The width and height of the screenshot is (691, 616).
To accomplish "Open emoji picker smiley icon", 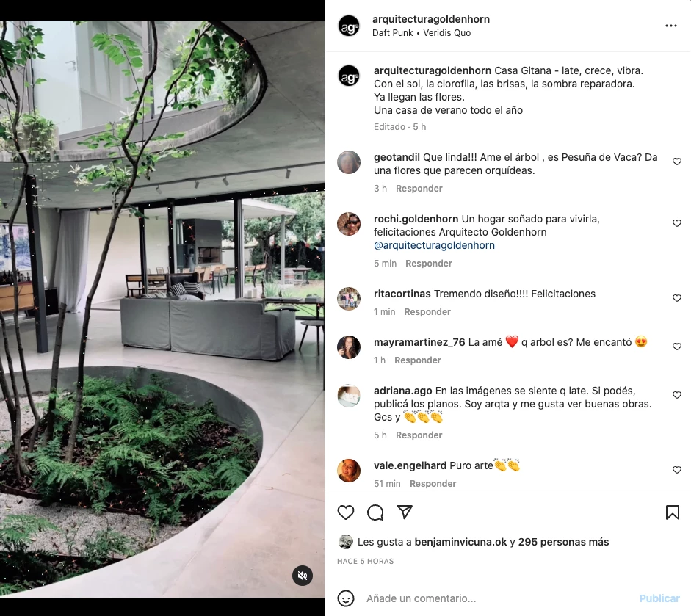I will [x=346, y=598].
